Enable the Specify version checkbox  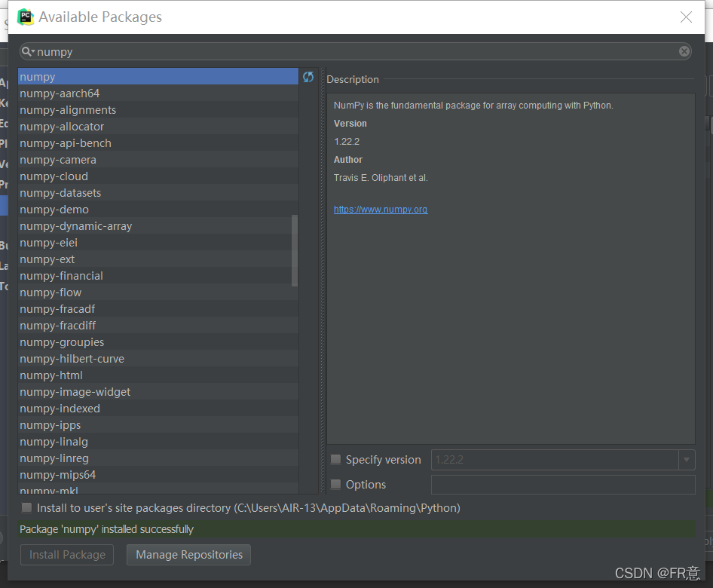point(335,459)
